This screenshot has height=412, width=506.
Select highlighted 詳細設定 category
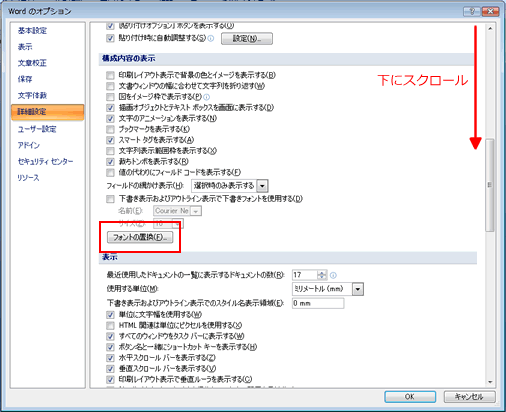(x=47, y=112)
